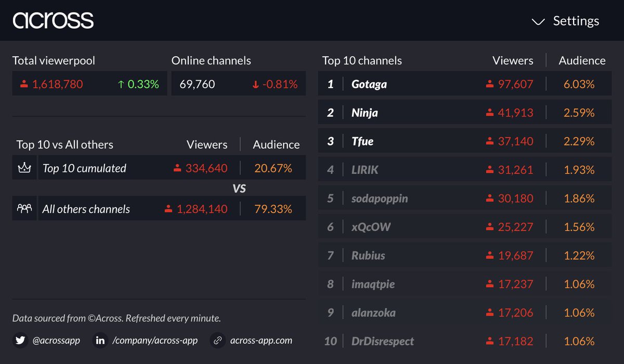The image size is (624, 364).
Task: Select the sodapoppin channel name
Action: [x=380, y=199]
